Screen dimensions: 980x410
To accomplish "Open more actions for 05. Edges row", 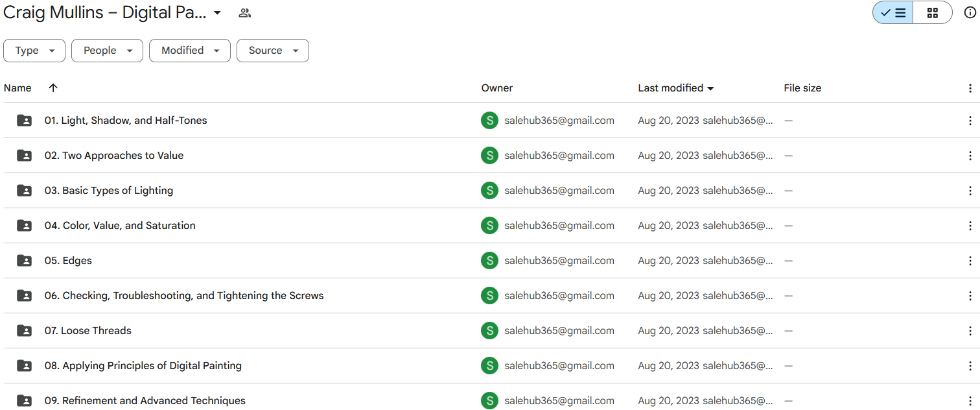I will pos(970,261).
